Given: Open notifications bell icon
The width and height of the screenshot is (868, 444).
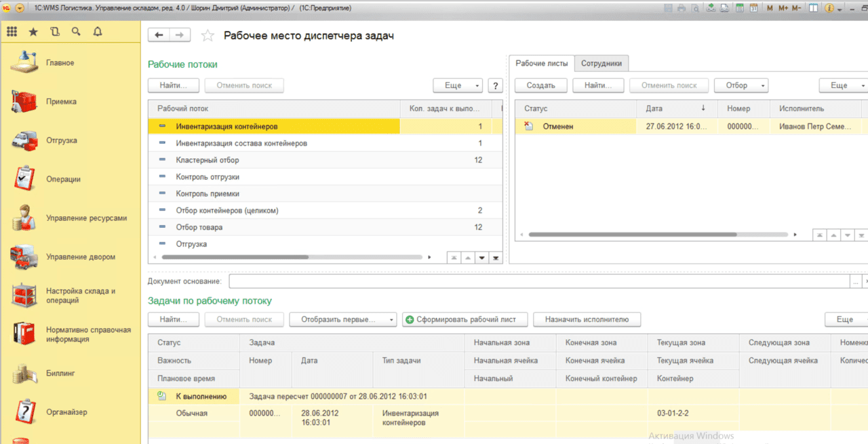Looking at the screenshot, I should pyautogui.click(x=98, y=31).
